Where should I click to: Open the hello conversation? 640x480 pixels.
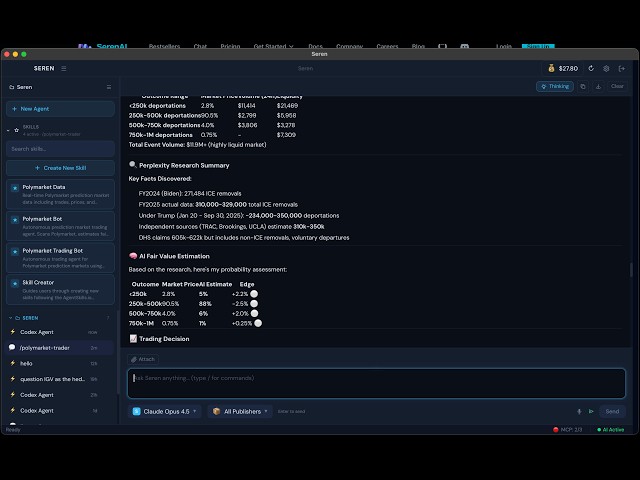click(x=59, y=363)
